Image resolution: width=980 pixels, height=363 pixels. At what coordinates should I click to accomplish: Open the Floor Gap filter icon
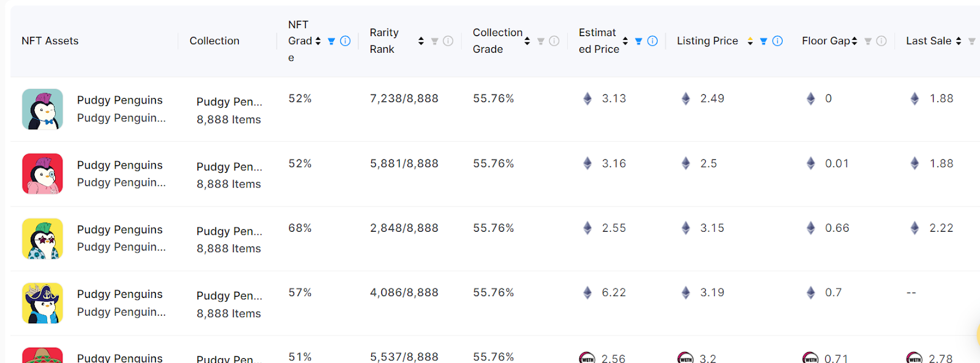[x=867, y=41]
